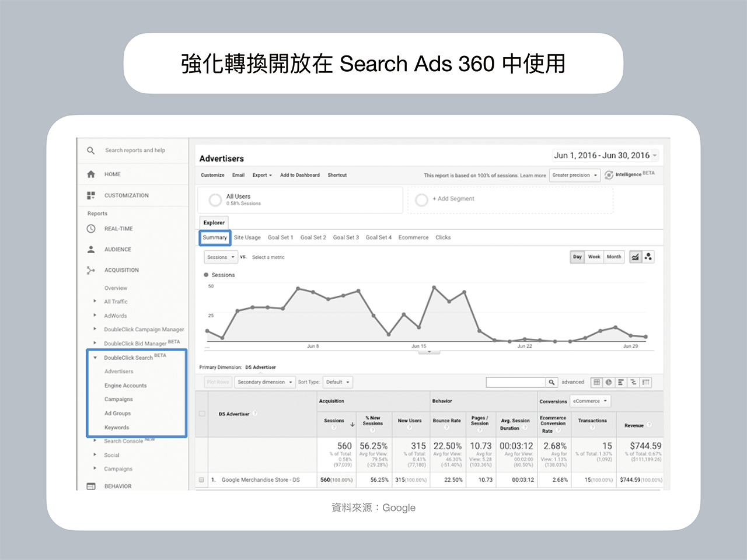Select the Pivot view icon
This screenshot has width=747, height=560.
(645, 382)
